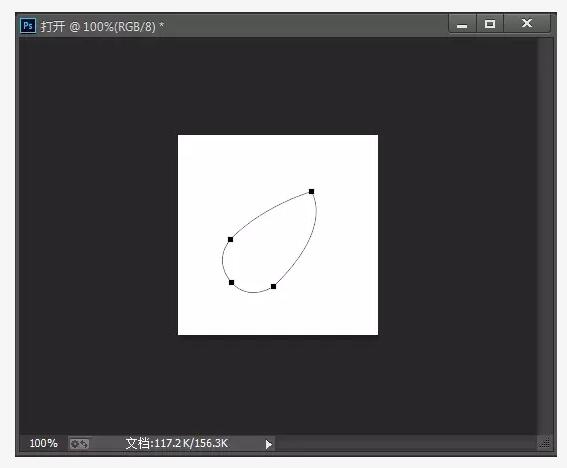567x468 pixels.
Task: Select the bottom-right anchor point near the curve base
Action: tap(273, 286)
